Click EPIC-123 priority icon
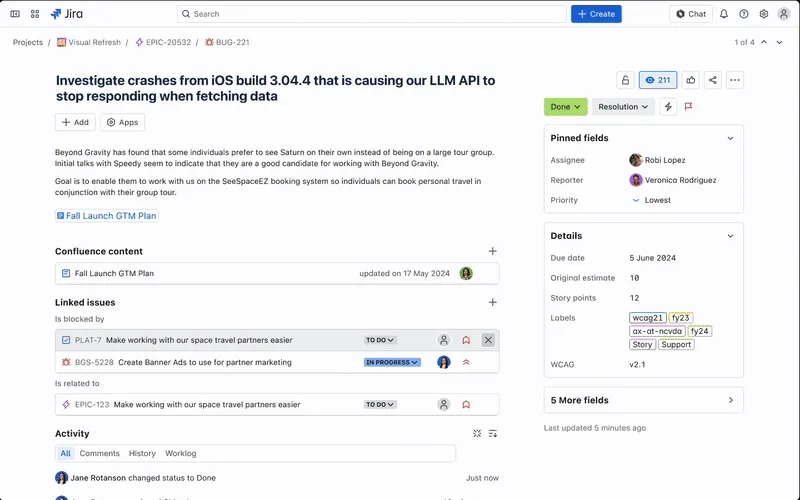Viewport: 800px width, 500px height. click(x=466, y=405)
